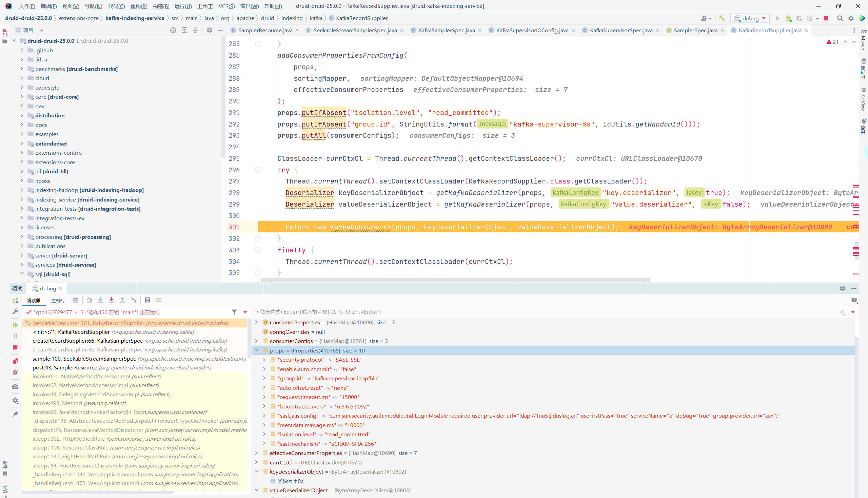Screen dimensions: 868x498
Task: Click the Build project hammer icon
Action: pos(722,18)
